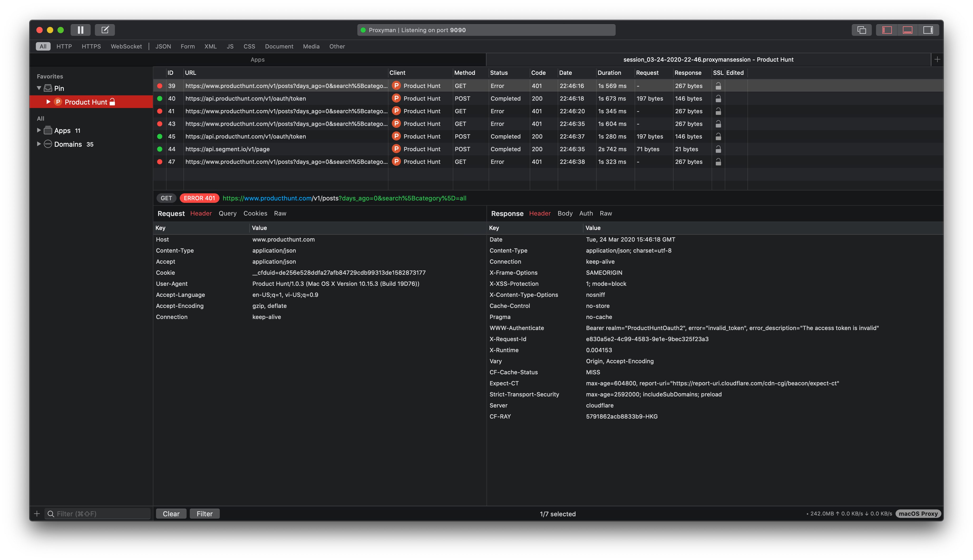Compose a new request
973x560 pixels.
tap(105, 30)
